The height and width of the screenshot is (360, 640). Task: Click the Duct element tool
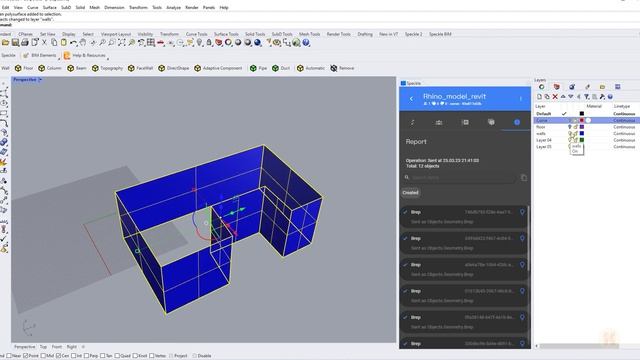click(281, 68)
